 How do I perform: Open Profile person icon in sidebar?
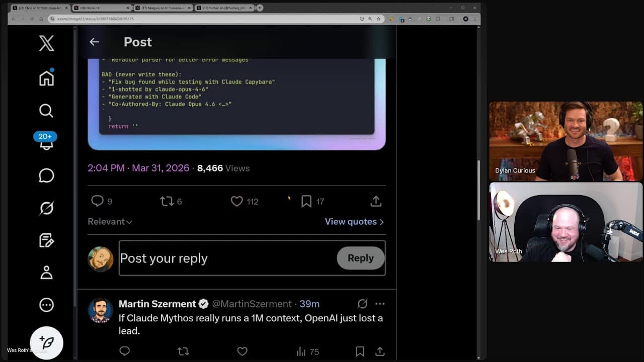click(46, 273)
